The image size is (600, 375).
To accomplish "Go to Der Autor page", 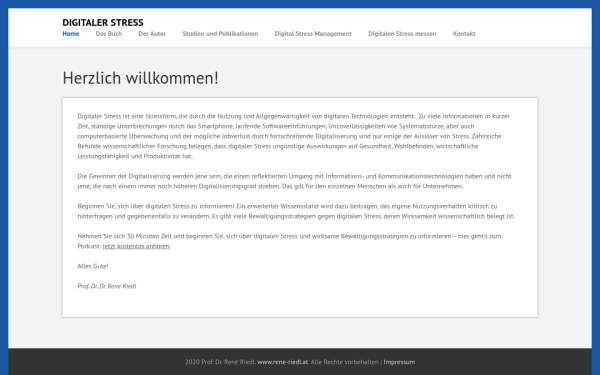I will pos(152,34).
